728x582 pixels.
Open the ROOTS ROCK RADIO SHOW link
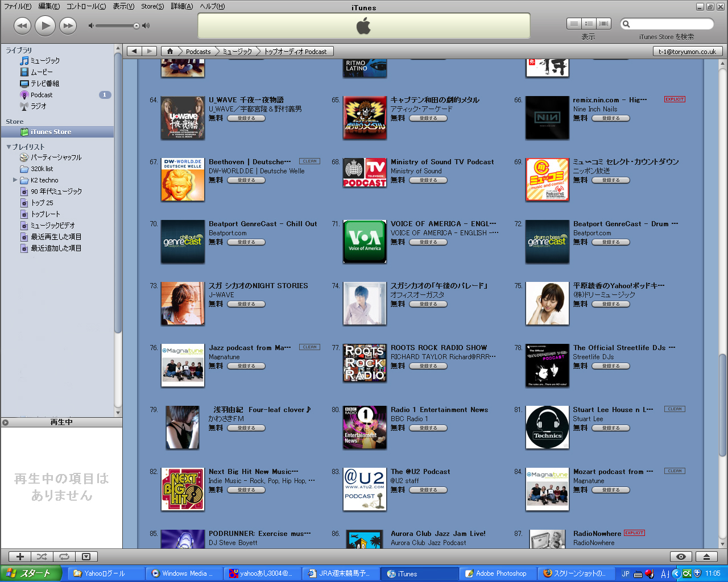[439, 348]
